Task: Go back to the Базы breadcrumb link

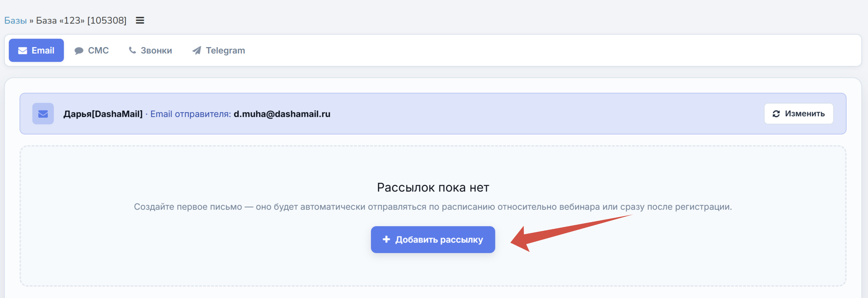Action: pyautogui.click(x=15, y=20)
